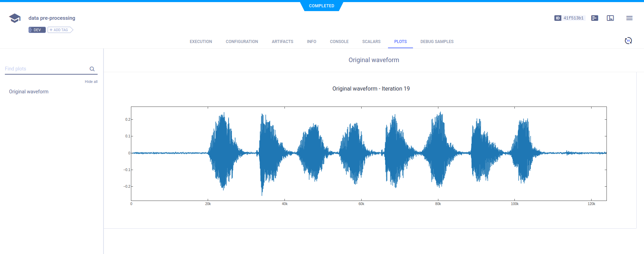Image resolution: width=644 pixels, height=254 pixels.
Task: Click the task ID text 41f513b1
Action: point(573,18)
